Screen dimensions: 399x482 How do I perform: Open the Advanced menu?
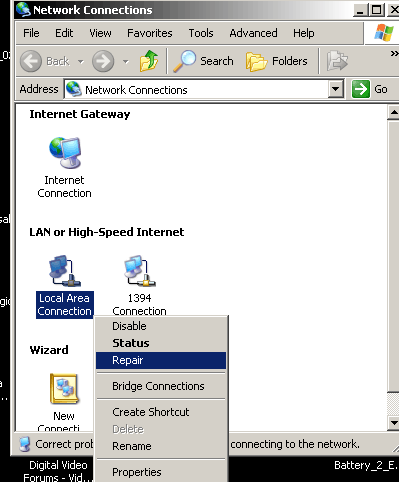pyautogui.click(x=253, y=33)
